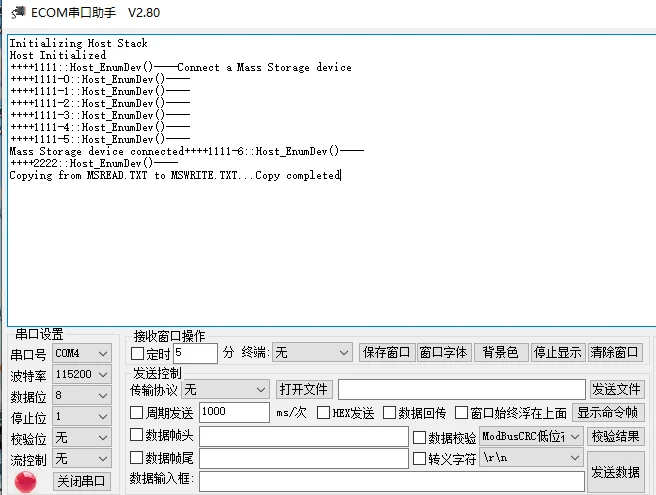Click the "++++2222::Host_EnumDev()" line
Viewport: 656px width, 495px height.
coord(94,163)
